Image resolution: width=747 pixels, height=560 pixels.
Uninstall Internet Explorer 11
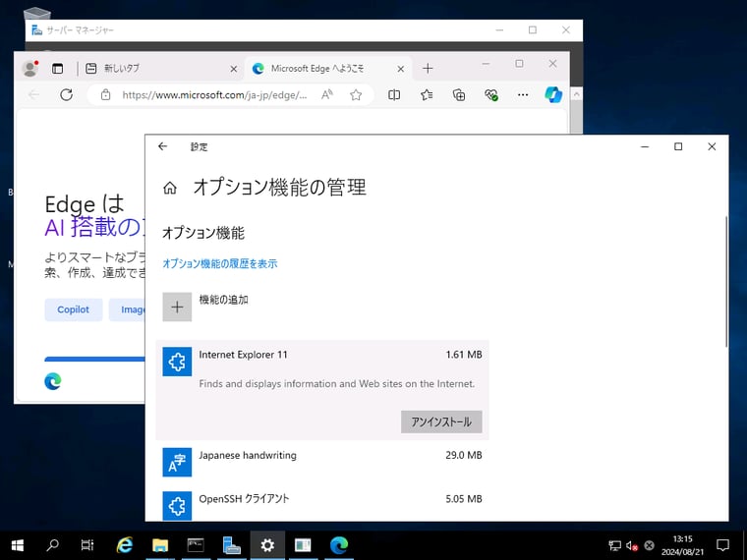[441, 421]
